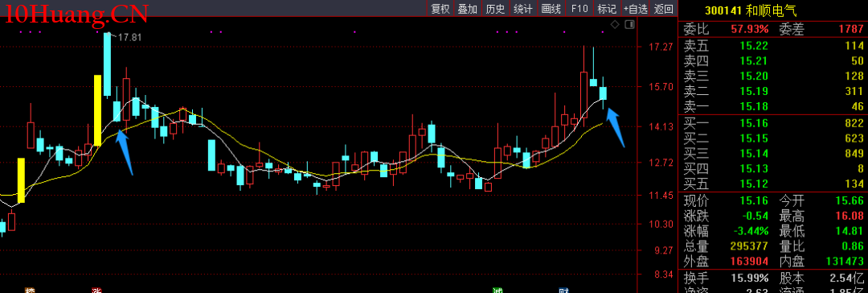Open the F10 company info
The image size is (868, 293).
click(x=579, y=9)
